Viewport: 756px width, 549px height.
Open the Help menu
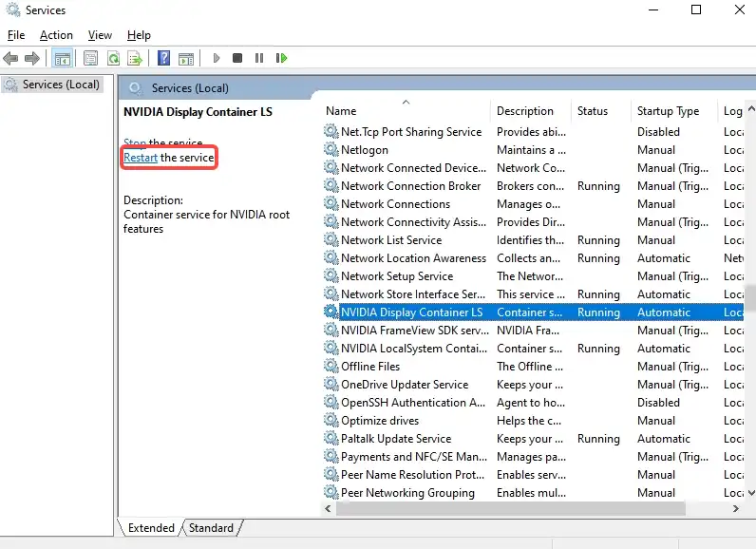[139, 35]
